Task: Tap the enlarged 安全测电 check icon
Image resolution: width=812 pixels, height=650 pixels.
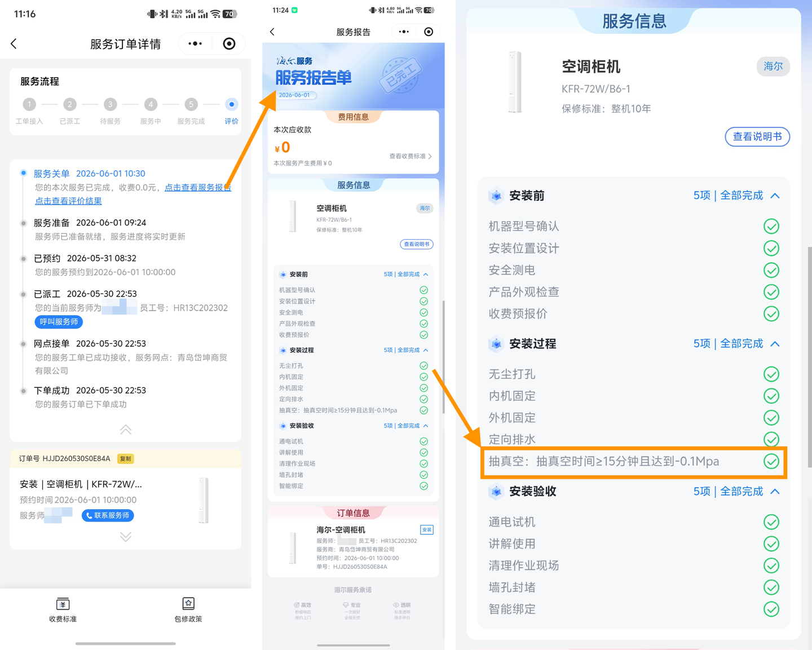Action: click(771, 270)
